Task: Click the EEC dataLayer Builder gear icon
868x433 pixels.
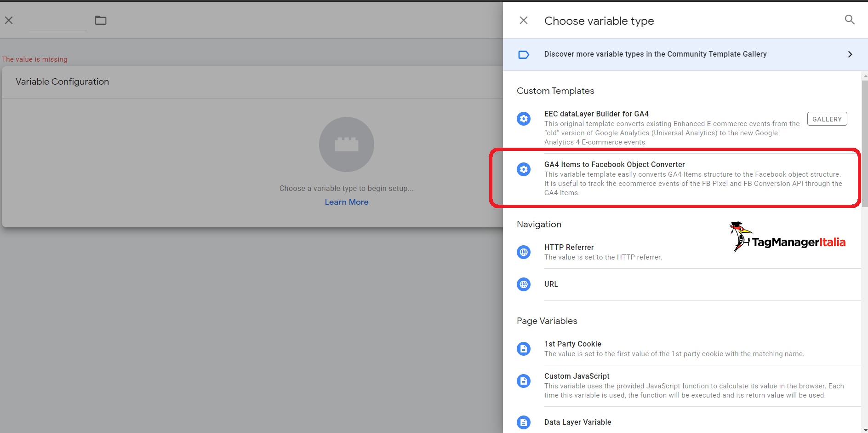Action: (x=523, y=119)
